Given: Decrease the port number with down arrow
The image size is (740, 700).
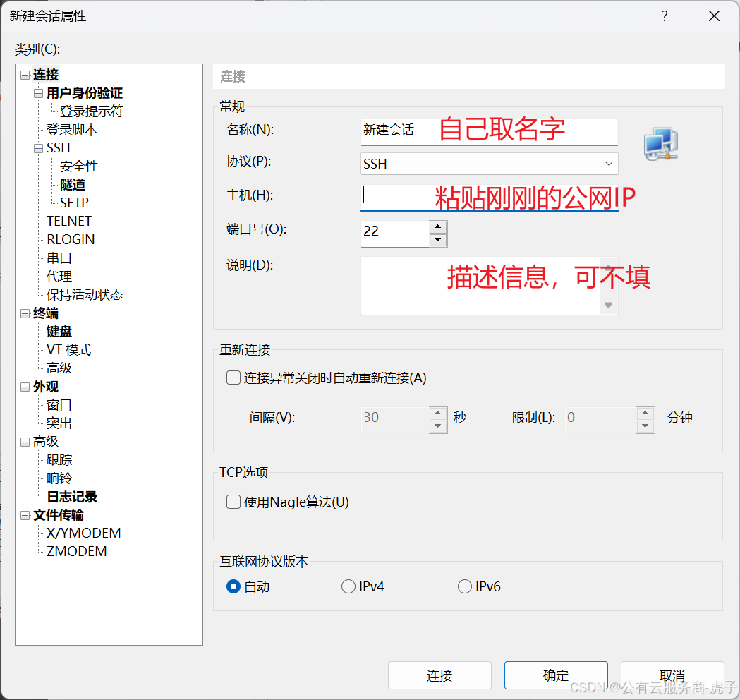Looking at the screenshot, I should coord(438,240).
